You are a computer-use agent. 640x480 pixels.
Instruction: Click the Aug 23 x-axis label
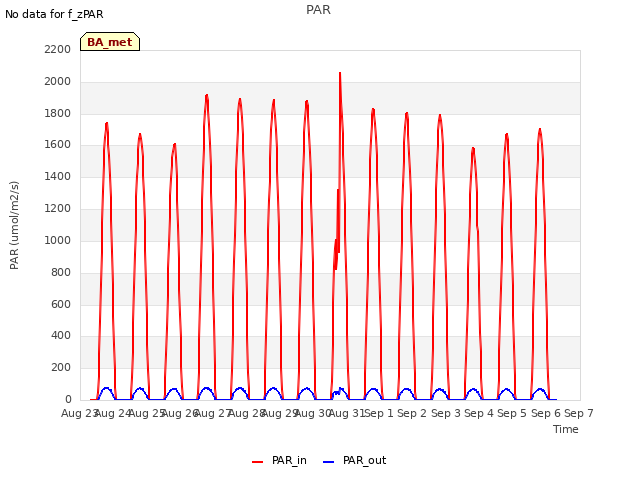pyautogui.click(x=78, y=413)
